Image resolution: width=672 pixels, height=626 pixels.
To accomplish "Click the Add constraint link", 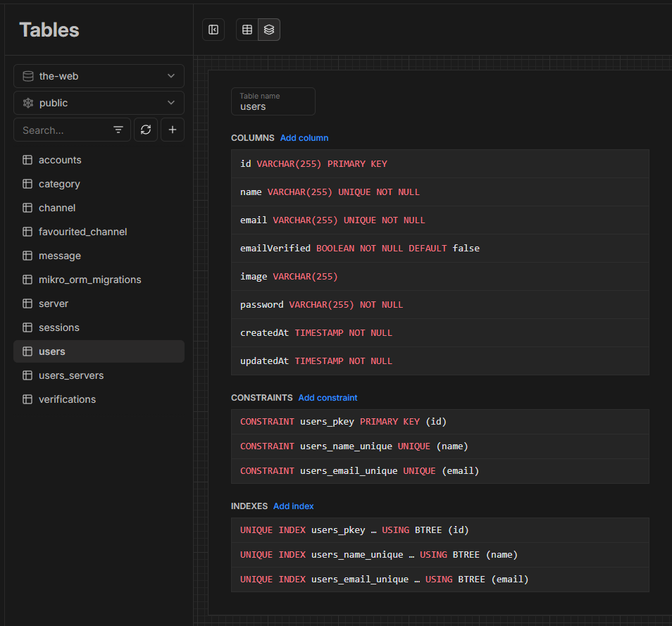I will point(328,398).
